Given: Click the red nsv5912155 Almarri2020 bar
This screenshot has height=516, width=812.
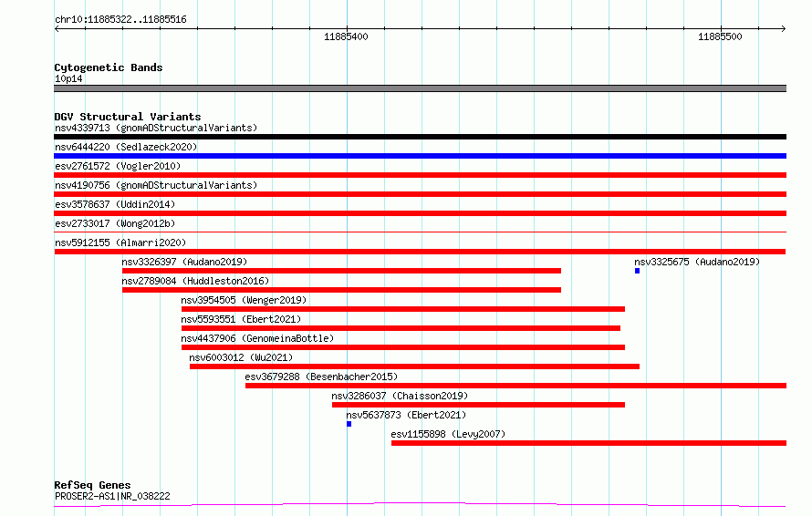Looking at the screenshot, I should tap(420, 252).
